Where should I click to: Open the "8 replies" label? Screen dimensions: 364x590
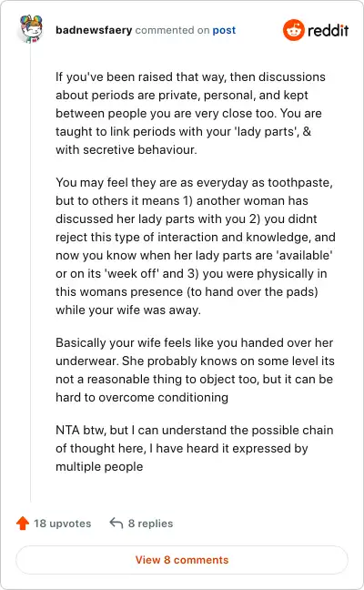click(150, 524)
